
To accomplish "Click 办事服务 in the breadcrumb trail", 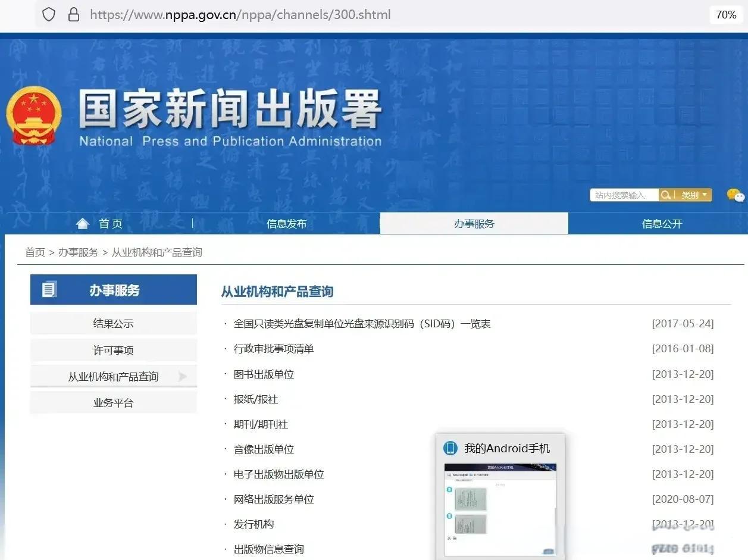I will pos(78,252).
